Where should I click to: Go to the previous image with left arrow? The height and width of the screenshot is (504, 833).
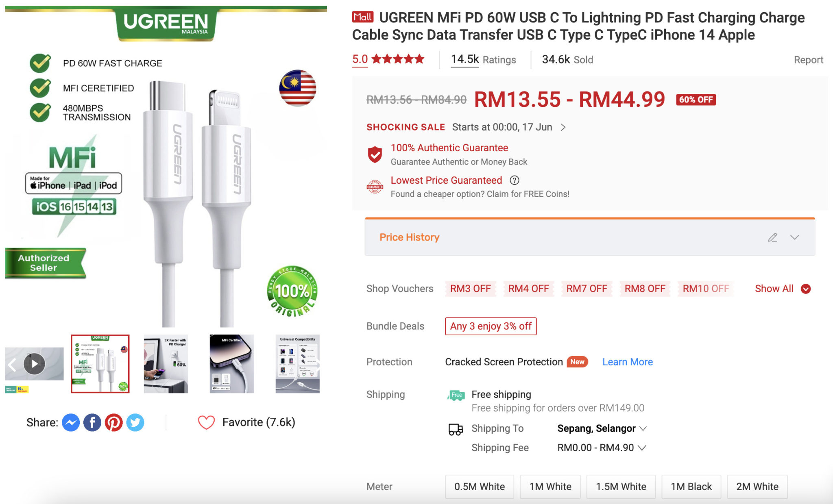tap(12, 365)
